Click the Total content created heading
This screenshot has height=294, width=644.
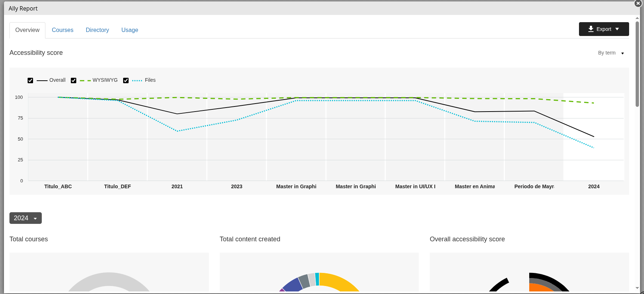[x=250, y=239]
